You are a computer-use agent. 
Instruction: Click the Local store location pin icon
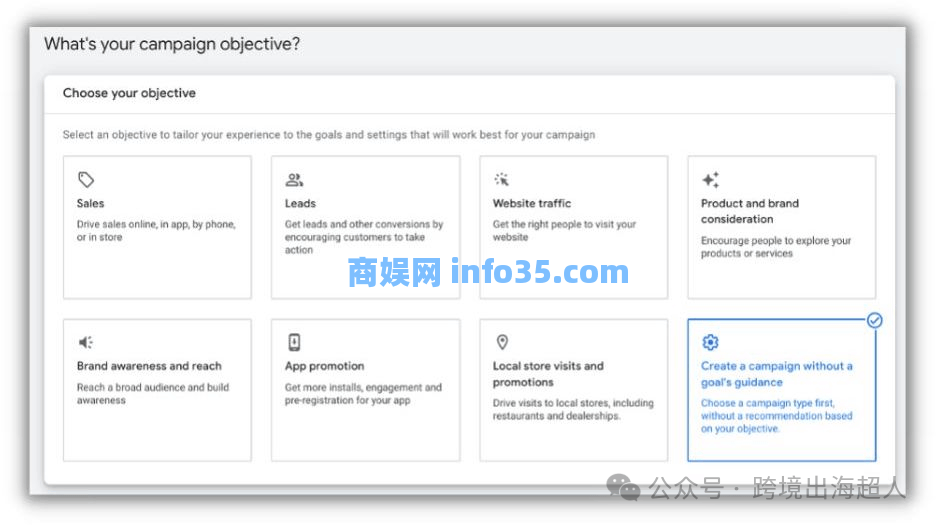(x=503, y=342)
